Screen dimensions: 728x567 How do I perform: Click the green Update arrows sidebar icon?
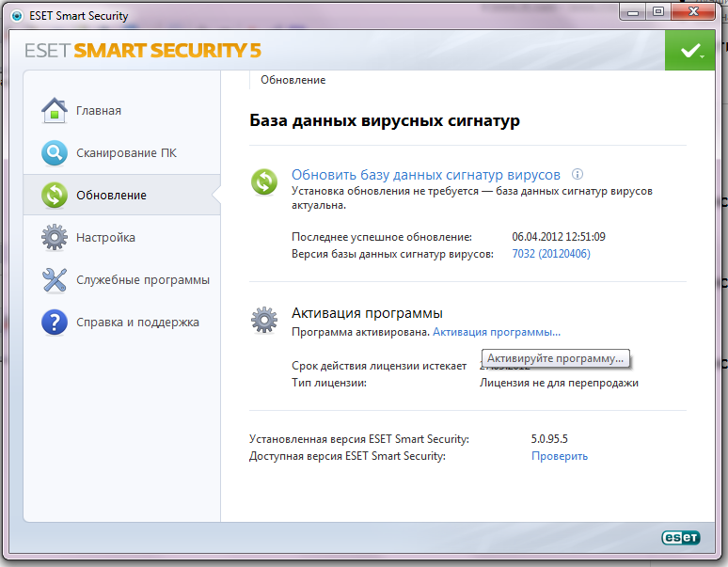(x=55, y=195)
